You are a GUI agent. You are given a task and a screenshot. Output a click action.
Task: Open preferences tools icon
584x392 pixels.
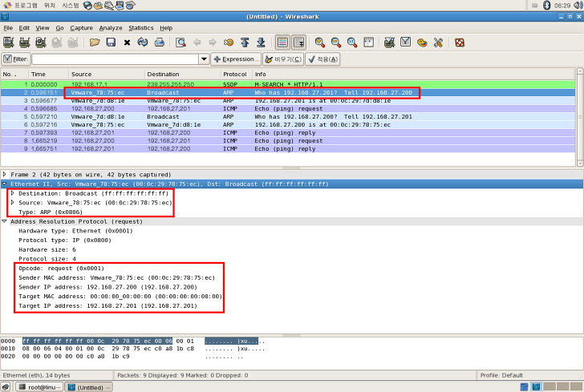pyautogui.click(x=438, y=42)
